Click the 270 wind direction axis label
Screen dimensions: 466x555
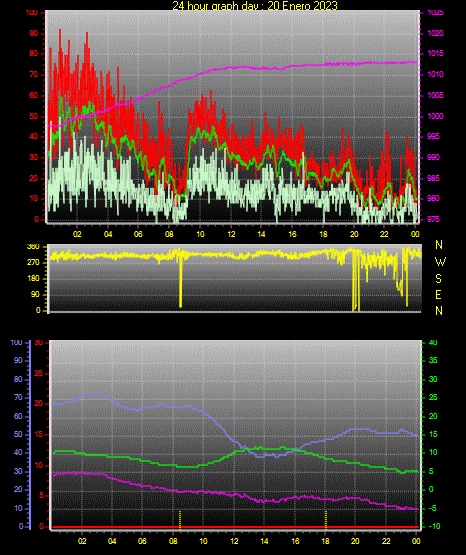click(33, 263)
